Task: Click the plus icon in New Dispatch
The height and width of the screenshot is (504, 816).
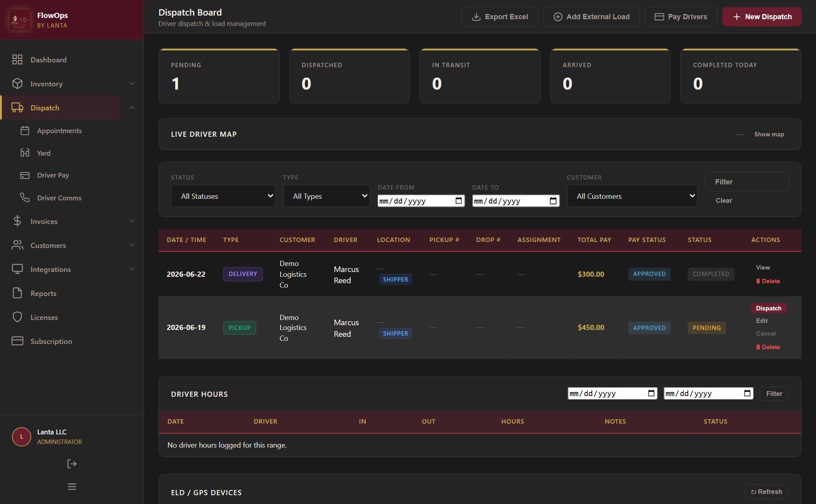Action: click(x=736, y=17)
